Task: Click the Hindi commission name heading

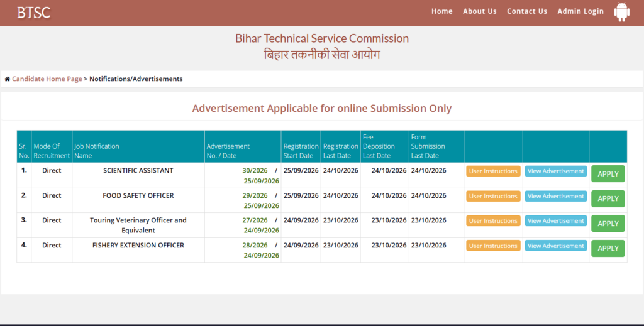Action: tap(322, 55)
